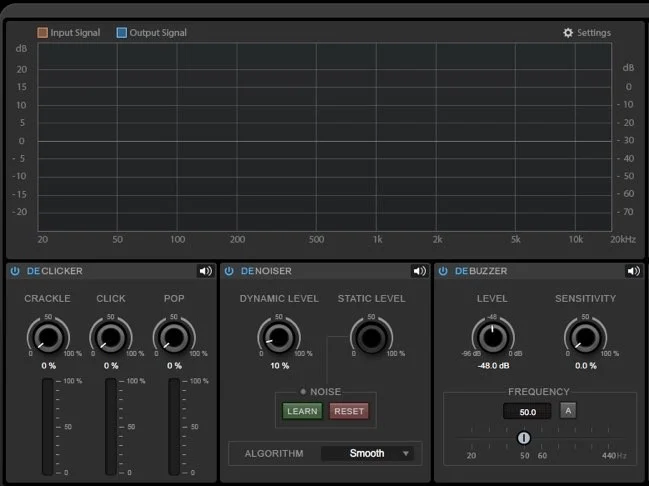
Task: Click the Pop value 0 %
Action: (174, 366)
